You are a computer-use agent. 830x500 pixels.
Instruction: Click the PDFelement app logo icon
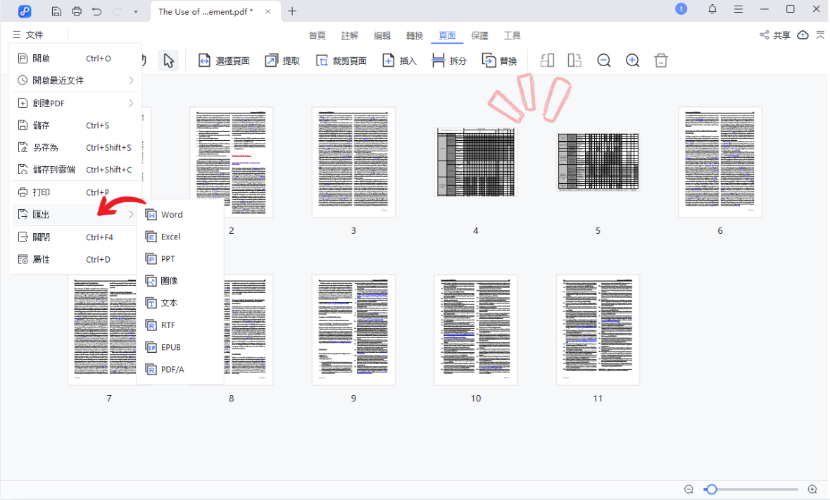pos(24,11)
